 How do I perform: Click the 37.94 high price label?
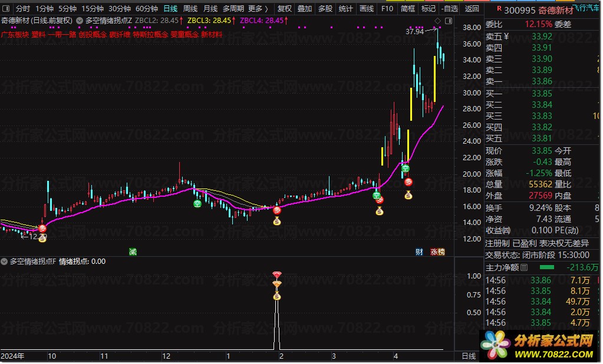point(414,32)
